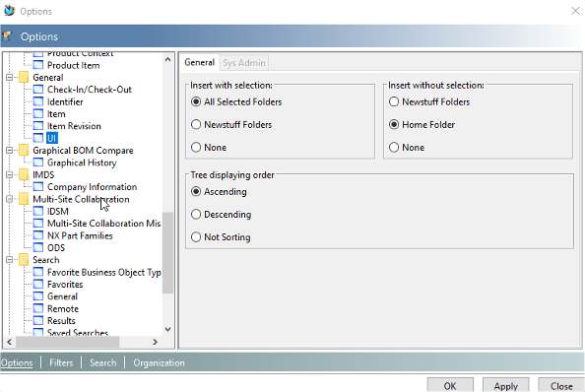
Task: Click the IMDS folder icon
Action: (x=24, y=174)
